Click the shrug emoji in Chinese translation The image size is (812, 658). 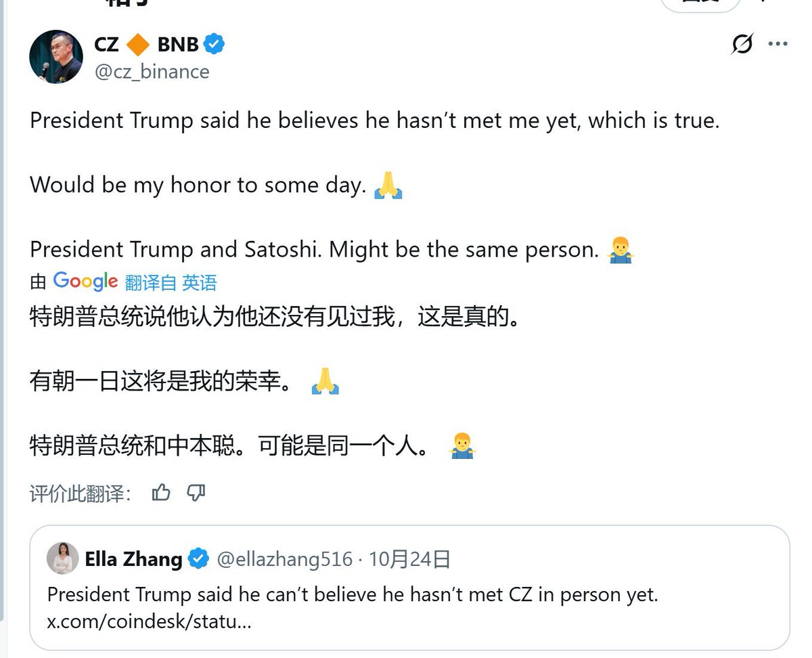(x=462, y=445)
